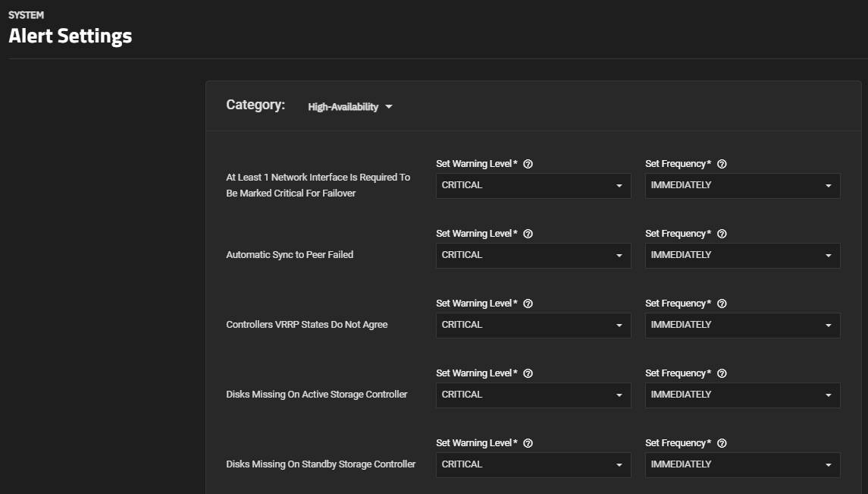Click the Alert Settings page heading

pos(71,36)
